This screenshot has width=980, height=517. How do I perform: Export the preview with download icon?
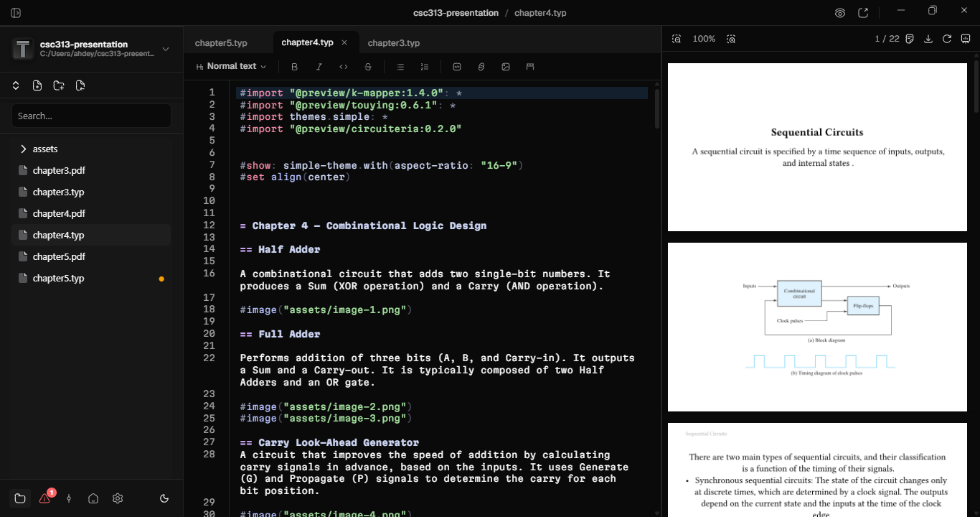[x=928, y=39]
